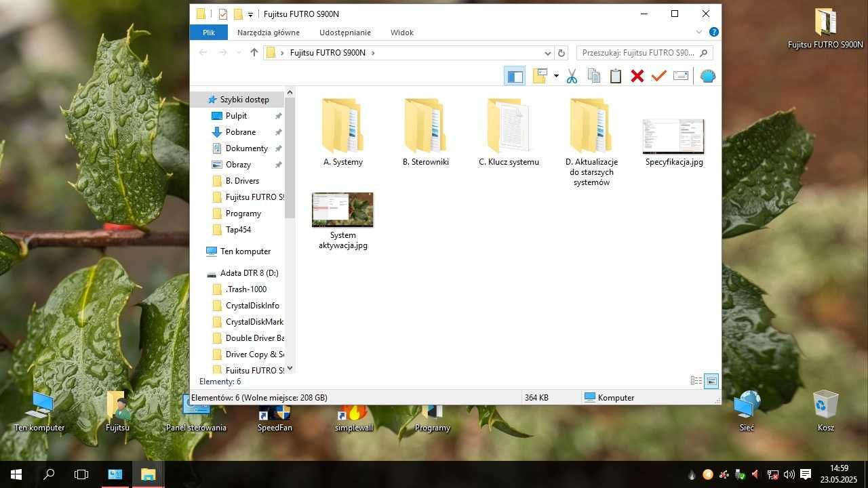Click the Properties checkmark in title bar
Image resolution: width=868 pixels, height=488 pixels.
(222, 14)
